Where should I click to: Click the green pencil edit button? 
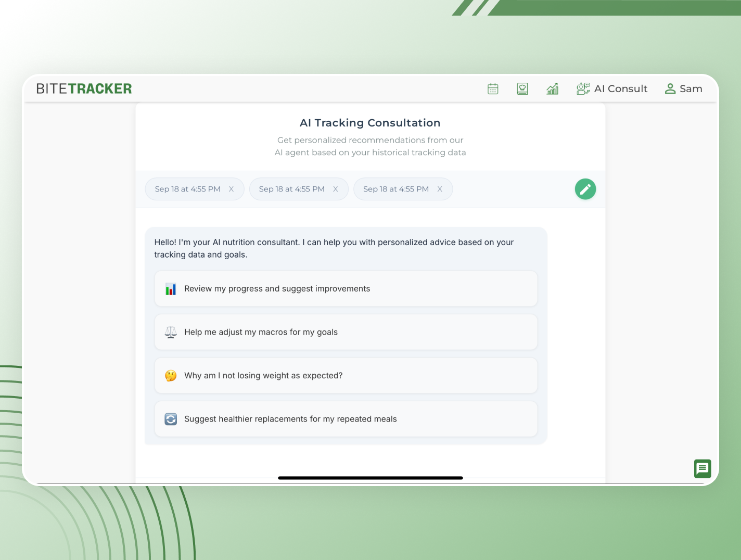coord(585,189)
